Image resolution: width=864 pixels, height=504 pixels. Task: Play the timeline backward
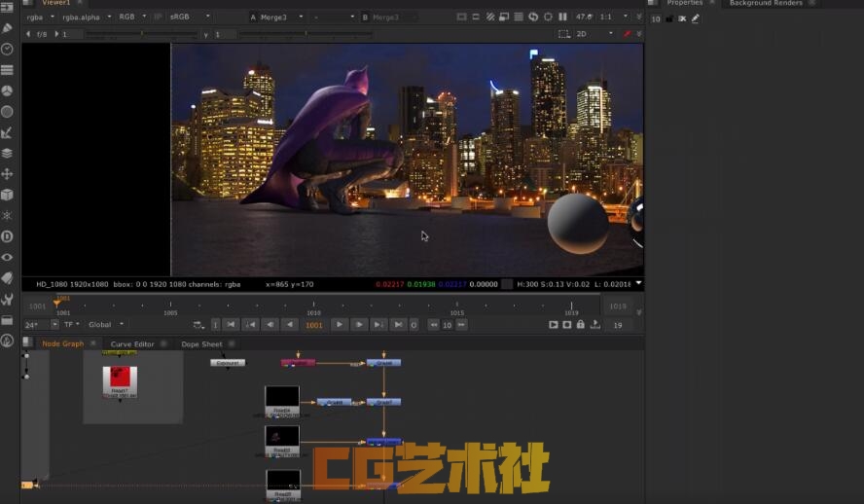pyautogui.click(x=289, y=325)
